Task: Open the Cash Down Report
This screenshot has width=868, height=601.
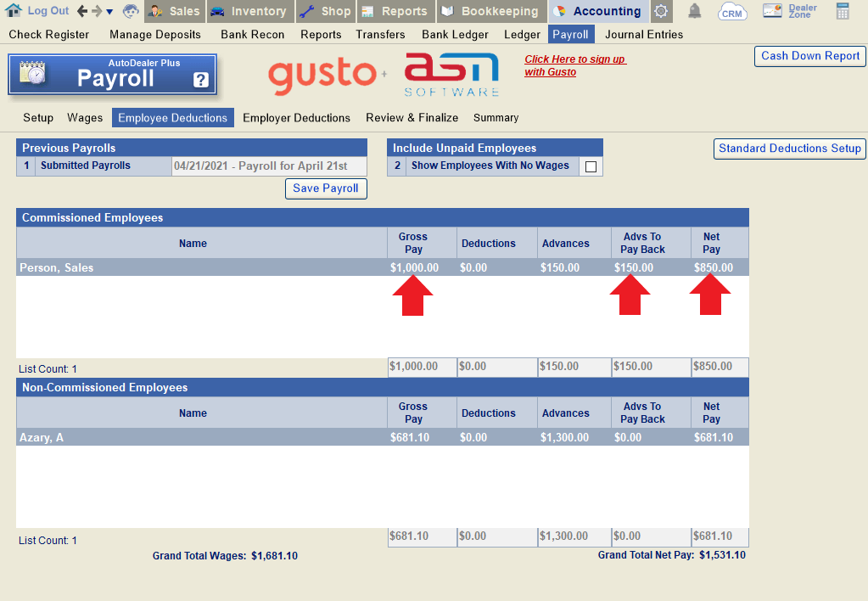Action: click(809, 56)
